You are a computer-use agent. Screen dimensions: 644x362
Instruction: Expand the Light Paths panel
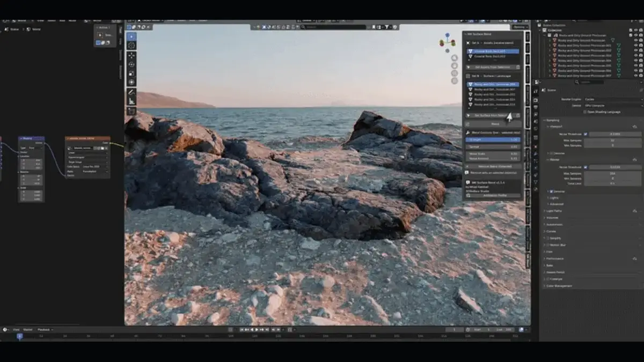tap(554, 211)
